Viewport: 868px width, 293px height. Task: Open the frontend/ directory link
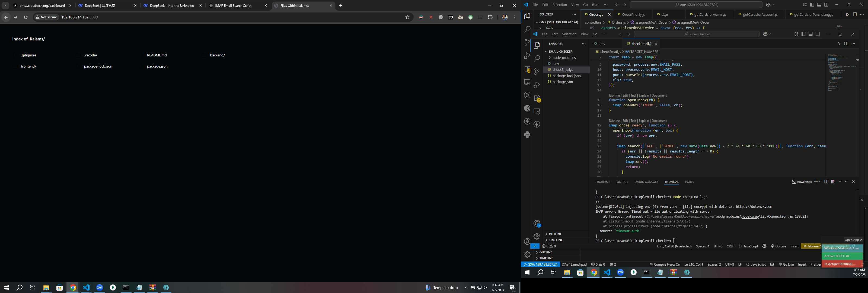(28, 66)
